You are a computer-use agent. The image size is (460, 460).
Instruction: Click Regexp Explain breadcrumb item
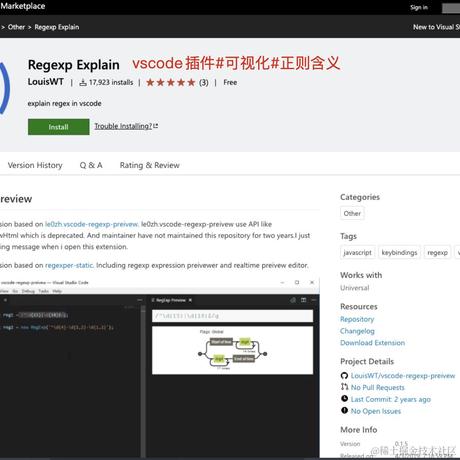[x=57, y=27]
